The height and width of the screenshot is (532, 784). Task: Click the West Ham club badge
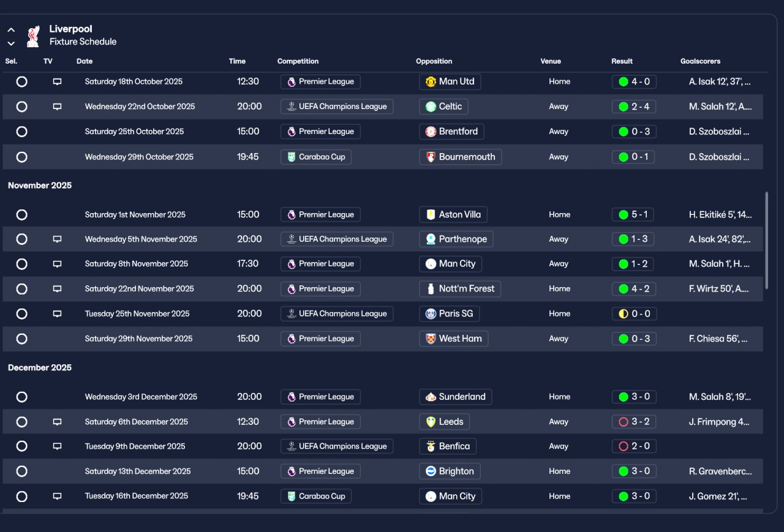431,339
